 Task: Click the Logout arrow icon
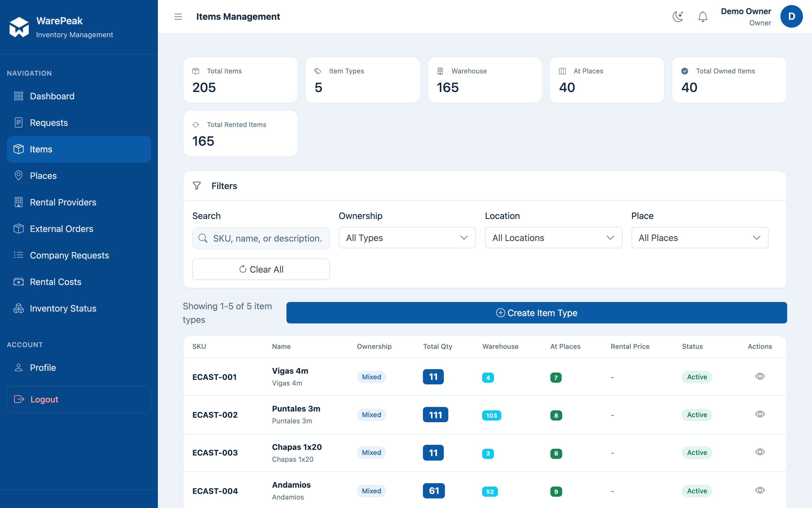[19, 399]
